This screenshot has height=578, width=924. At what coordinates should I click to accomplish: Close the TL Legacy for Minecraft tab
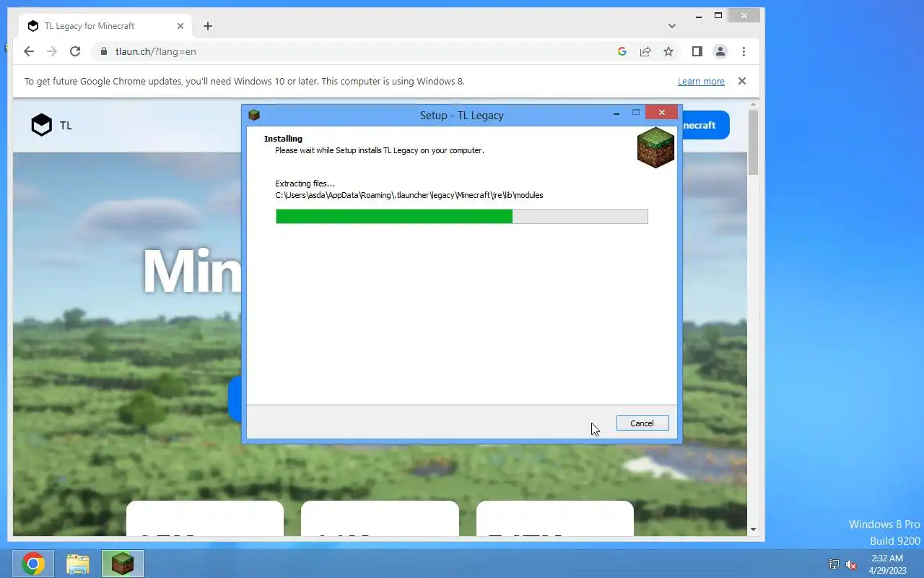pos(180,26)
